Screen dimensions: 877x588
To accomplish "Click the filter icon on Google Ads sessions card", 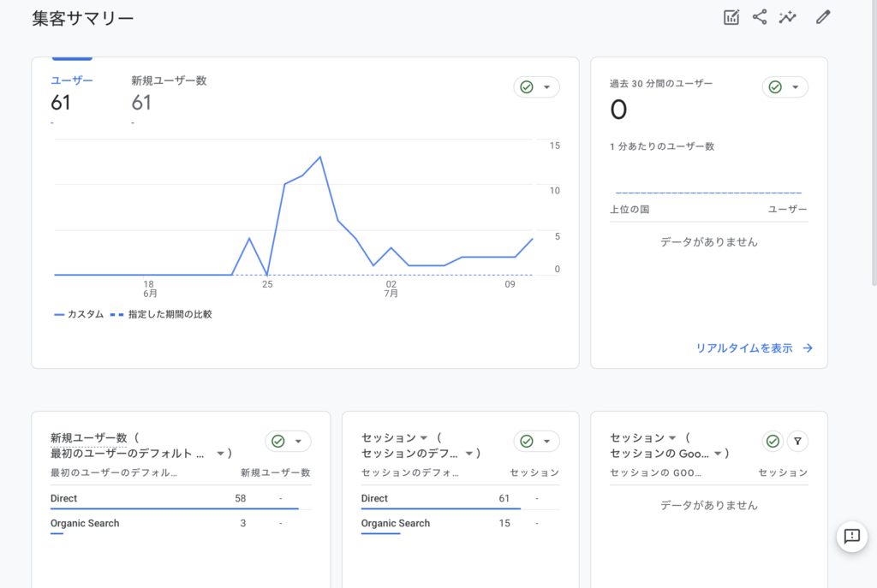I will point(797,441).
